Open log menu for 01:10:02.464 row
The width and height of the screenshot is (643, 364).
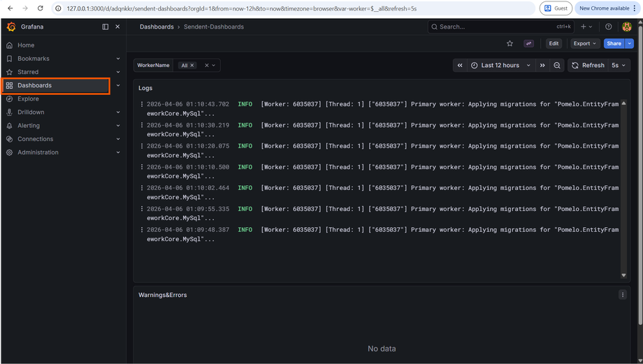(x=142, y=188)
